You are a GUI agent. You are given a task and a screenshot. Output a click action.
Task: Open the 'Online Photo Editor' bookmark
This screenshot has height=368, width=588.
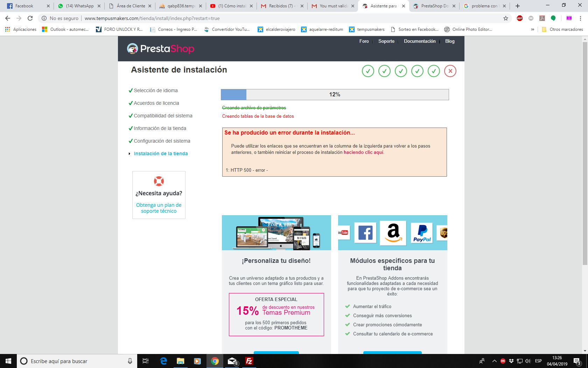coord(468,29)
